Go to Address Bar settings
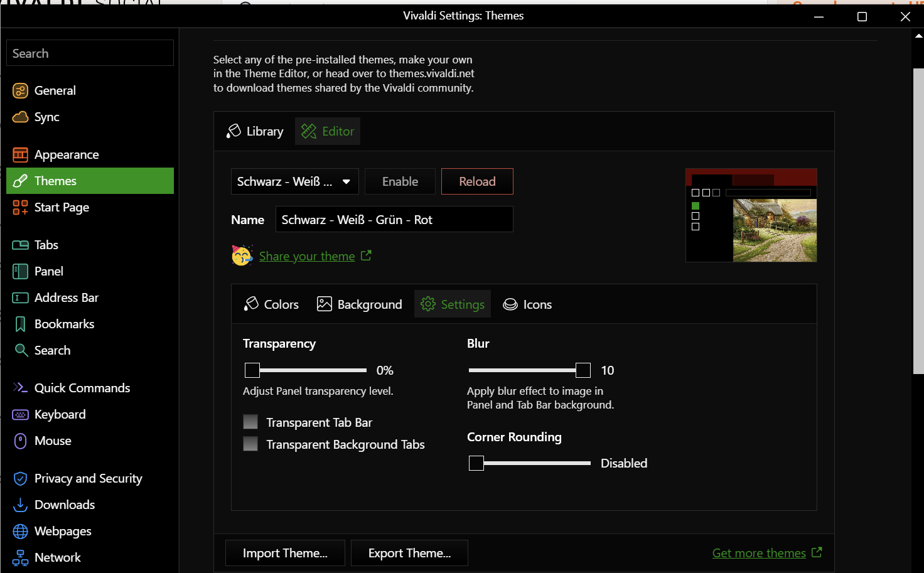Screen dimensions: 924x573 pyautogui.click(x=90, y=297)
